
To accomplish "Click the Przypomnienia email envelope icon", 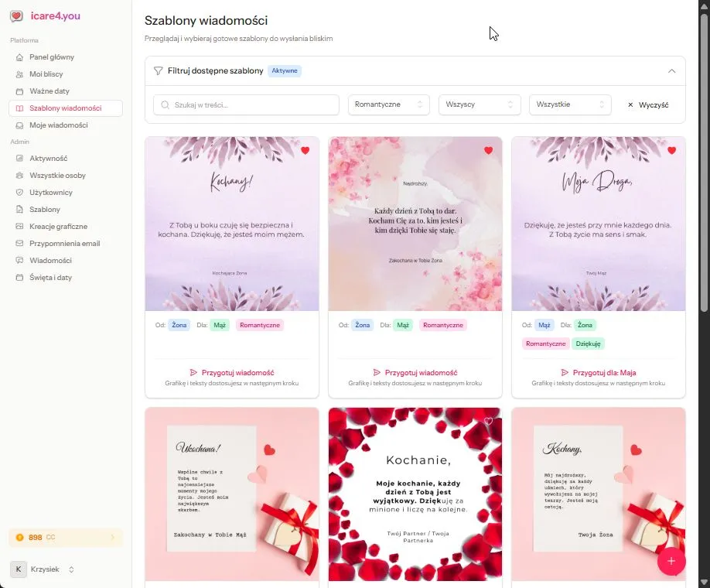I will click(19, 243).
